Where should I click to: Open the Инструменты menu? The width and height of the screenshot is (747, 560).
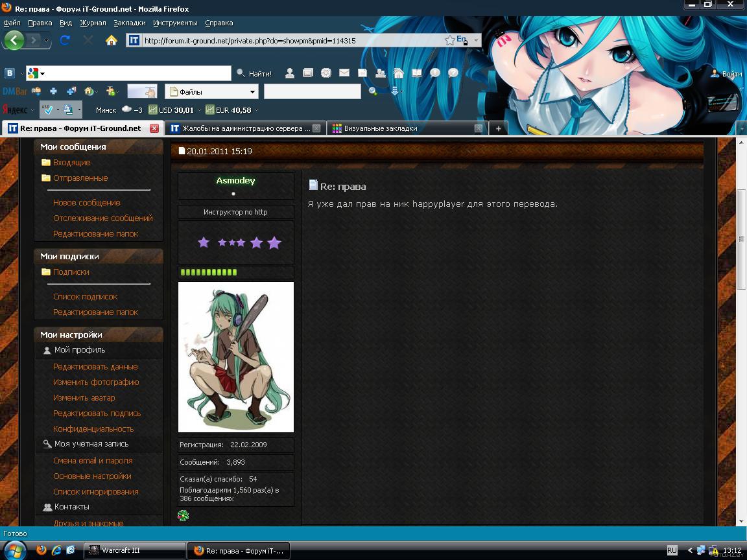tap(175, 23)
